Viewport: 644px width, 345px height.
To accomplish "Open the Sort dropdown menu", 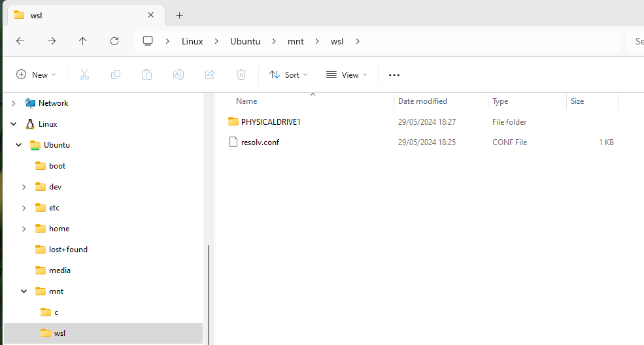I will click(288, 75).
